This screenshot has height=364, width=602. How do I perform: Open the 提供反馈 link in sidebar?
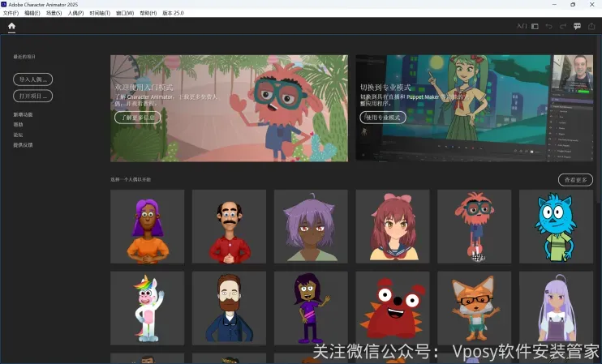[23, 145]
